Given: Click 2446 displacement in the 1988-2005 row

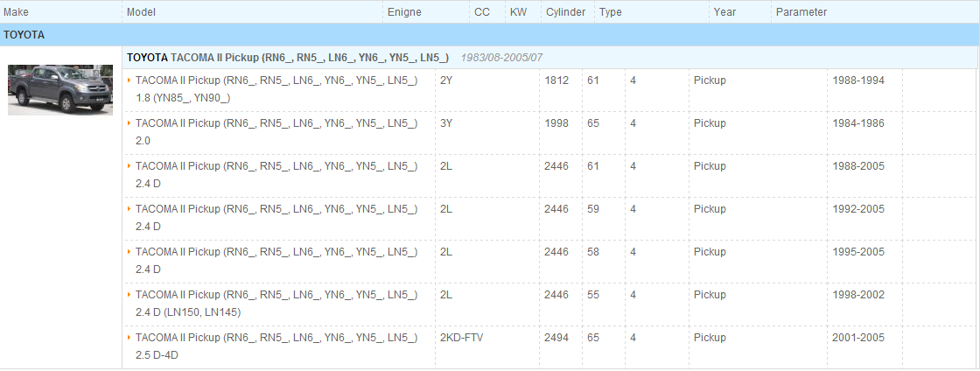Looking at the screenshot, I should tap(556, 166).
